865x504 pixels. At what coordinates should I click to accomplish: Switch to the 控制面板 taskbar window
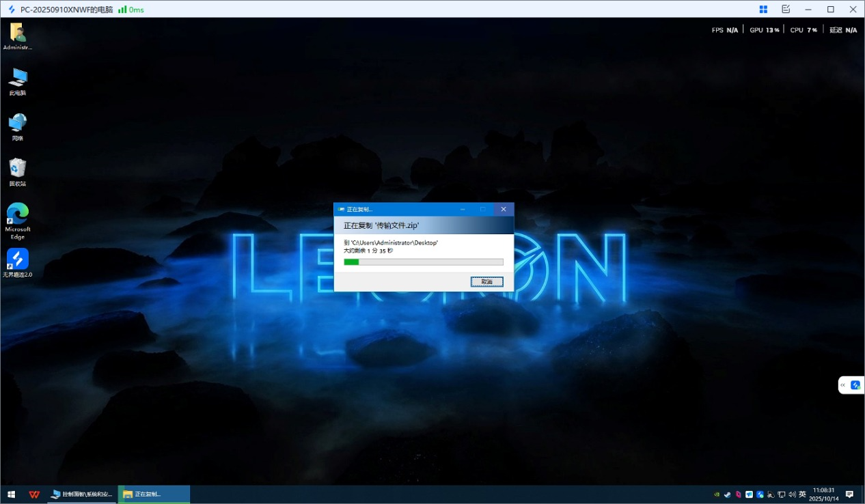[82, 494]
